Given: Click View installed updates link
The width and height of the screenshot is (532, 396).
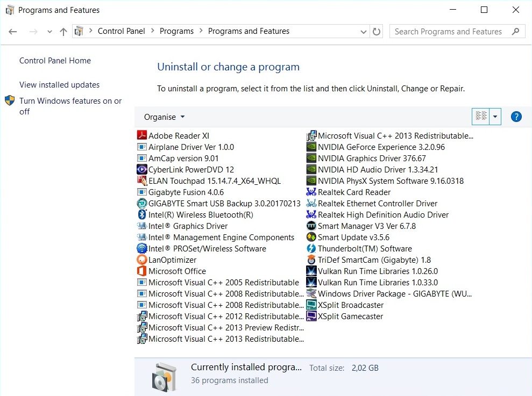Looking at the screenshot, I should pos(59,85).
